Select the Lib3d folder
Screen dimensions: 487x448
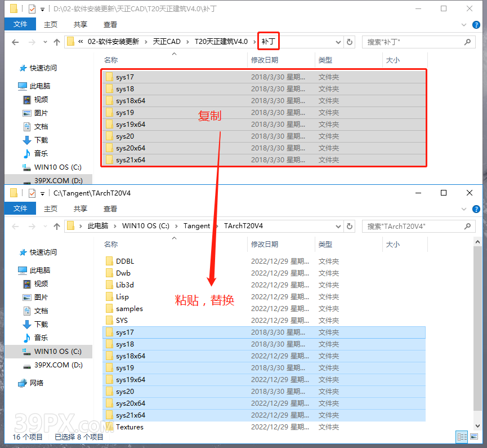(x=264, y=285)
